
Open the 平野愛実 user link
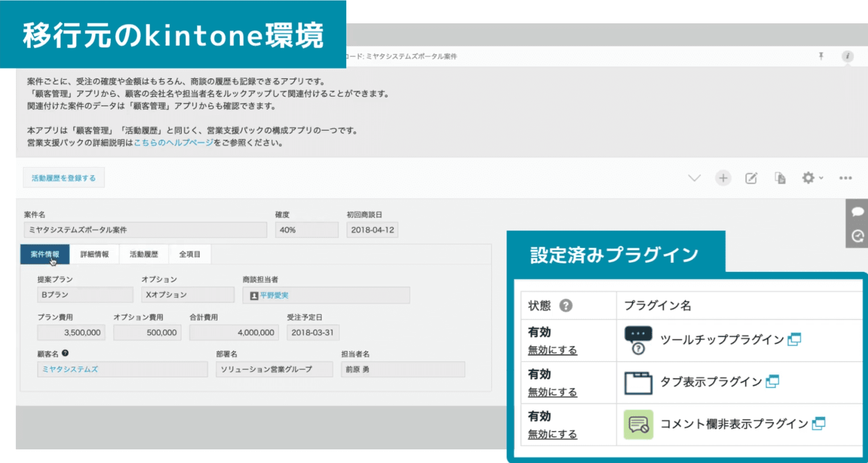point(274,296)
